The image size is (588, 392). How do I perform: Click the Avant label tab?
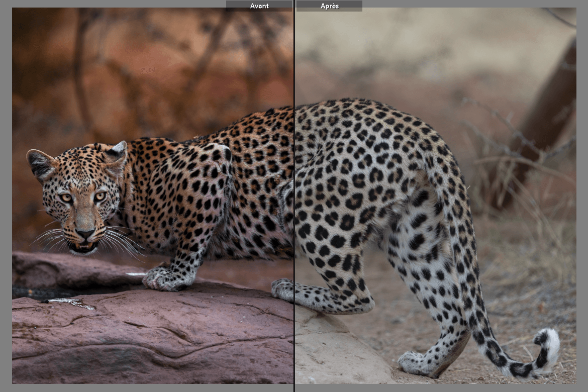point(259,6)
